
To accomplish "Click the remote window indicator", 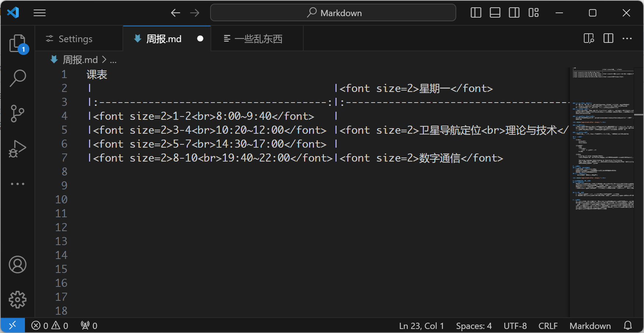I will tap(12, 325).
